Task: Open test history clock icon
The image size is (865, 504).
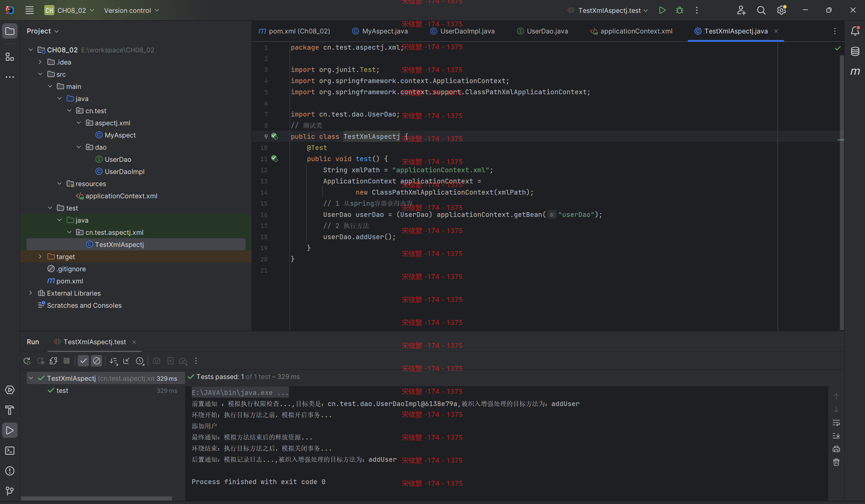Action: point(140,361)
